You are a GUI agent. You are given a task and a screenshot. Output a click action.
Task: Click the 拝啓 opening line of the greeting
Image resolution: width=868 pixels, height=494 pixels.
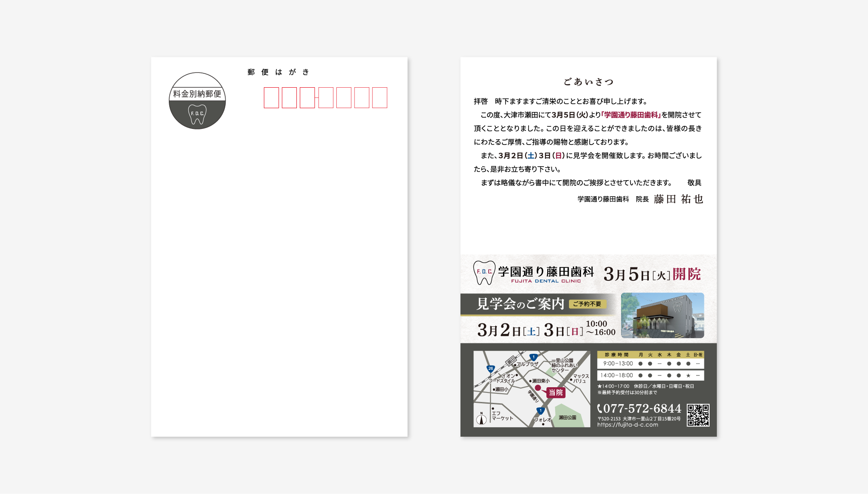[x=561, y=102]
